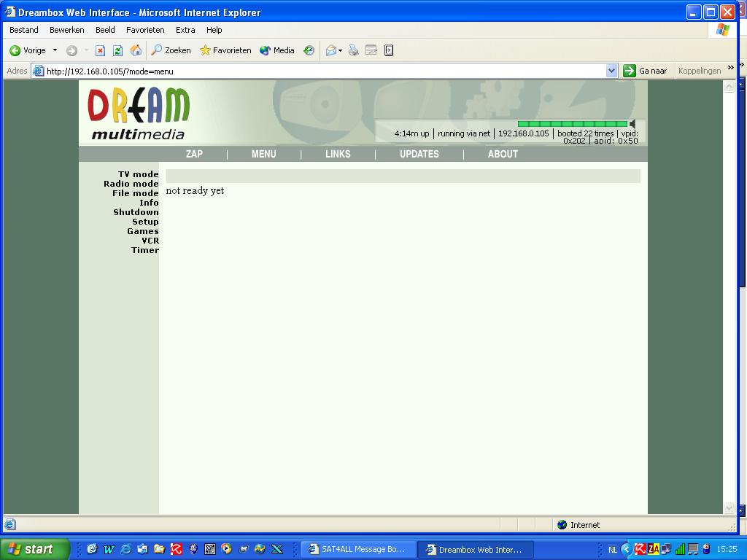Go back with the Vorige button

(28, 50)
